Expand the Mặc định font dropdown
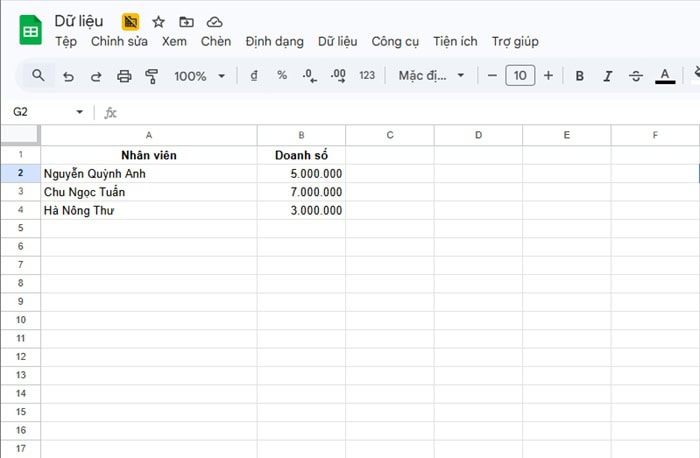This screenshot has height=458, width=700. pyautogui.click(x=432, y=76)
